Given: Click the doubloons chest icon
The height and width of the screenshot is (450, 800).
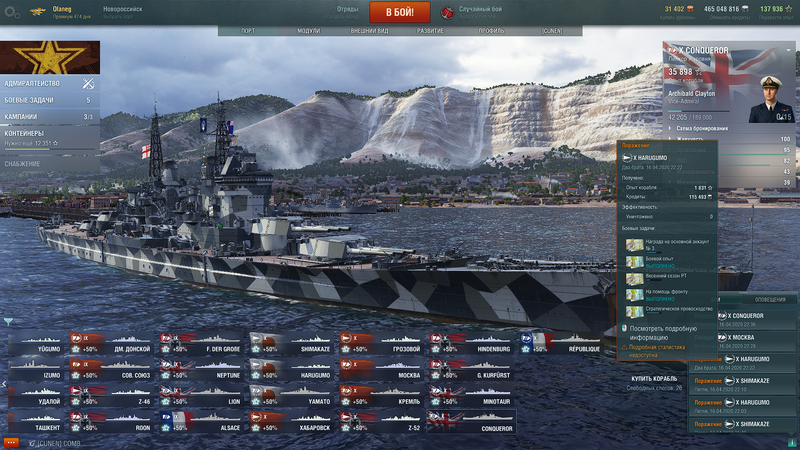Looking at the screenshot, I should tap(690, 9).
